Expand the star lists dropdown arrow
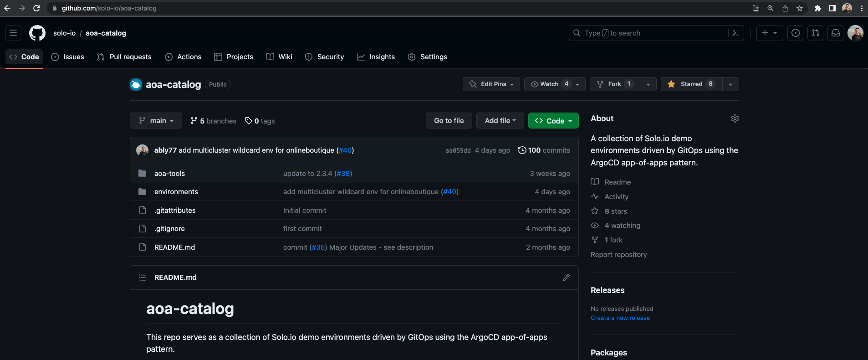 [x=730, y=84]
